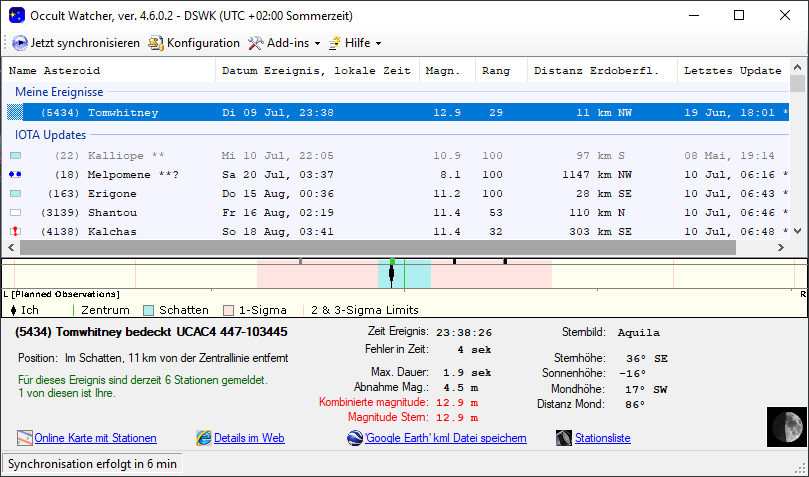
Task: Click the Google Earth kml globe icon
Action: 355,438
